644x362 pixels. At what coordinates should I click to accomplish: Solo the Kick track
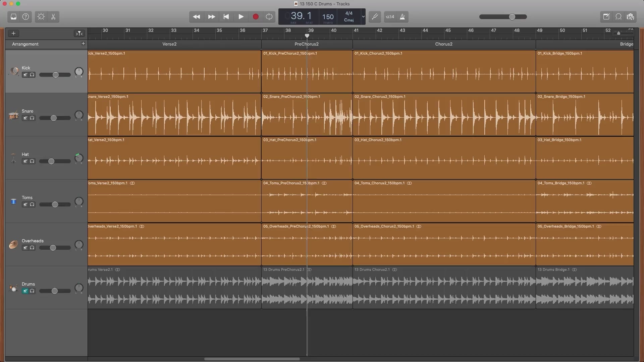(x=32, y=75)
